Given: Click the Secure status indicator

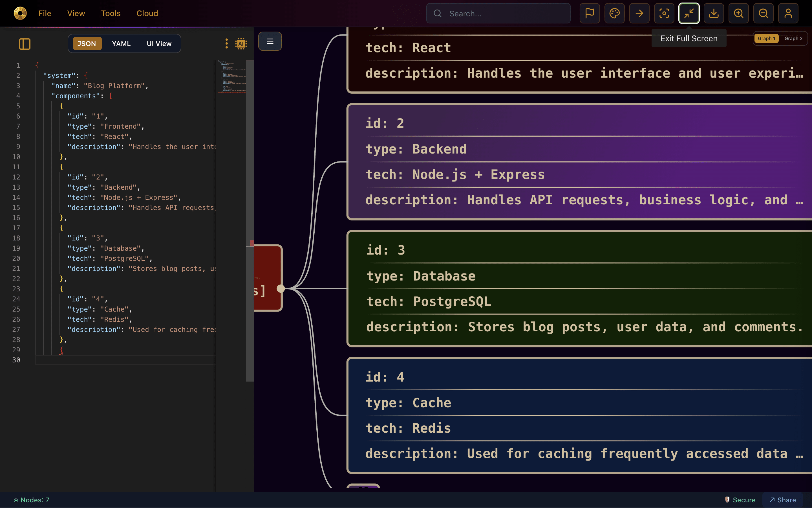Looking at the screenshot, I should pyautogui.click(x=740, y=500).
